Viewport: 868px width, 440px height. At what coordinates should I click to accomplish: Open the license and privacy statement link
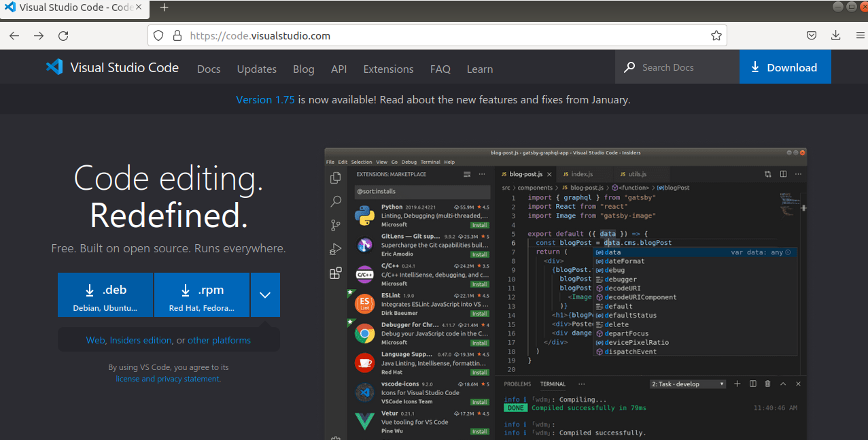168,379
